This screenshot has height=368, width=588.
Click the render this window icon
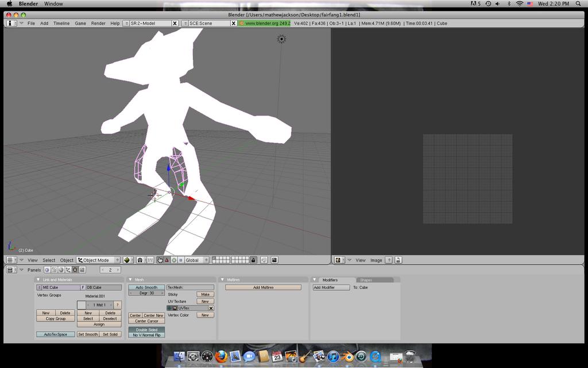click(274, 260)
